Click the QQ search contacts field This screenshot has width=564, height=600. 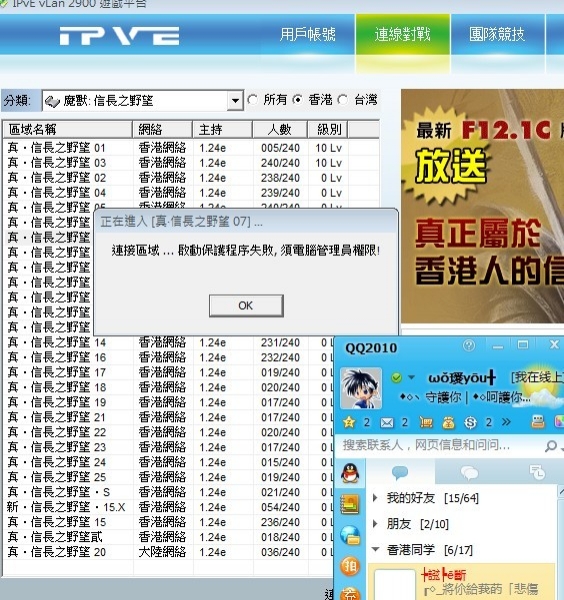(x=440, y=445)
